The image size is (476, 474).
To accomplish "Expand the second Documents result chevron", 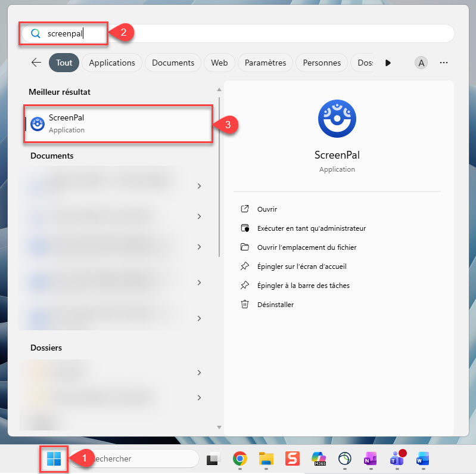I will click(199, 216).
